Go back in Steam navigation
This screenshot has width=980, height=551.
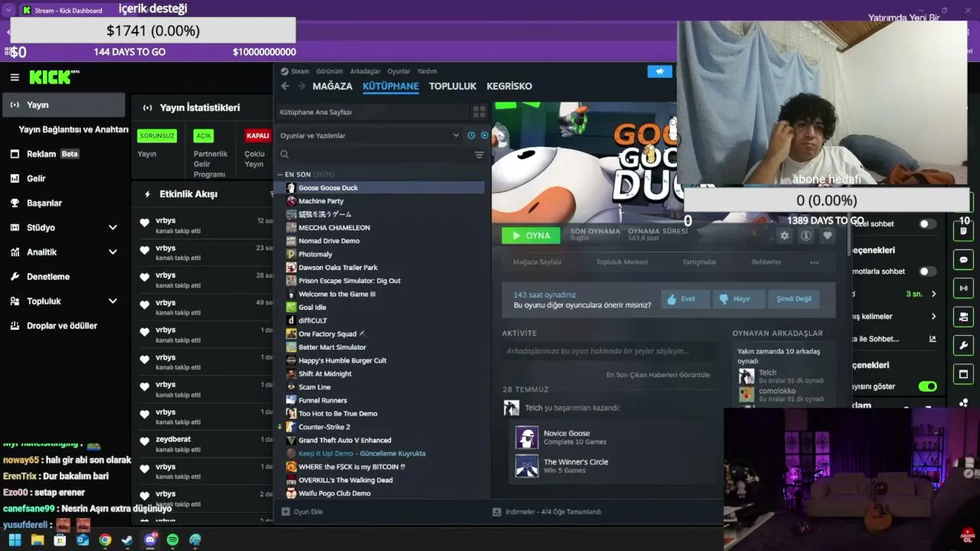pos(285,86)
